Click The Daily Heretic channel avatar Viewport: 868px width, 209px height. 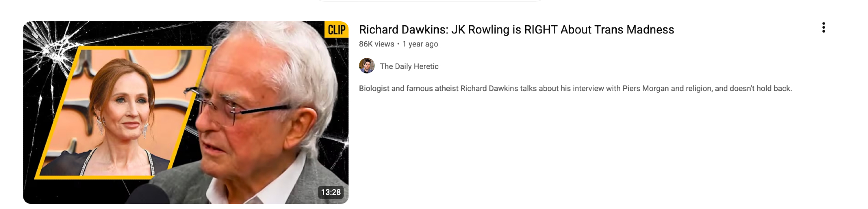pyautogui.click(x=367, y=66)
